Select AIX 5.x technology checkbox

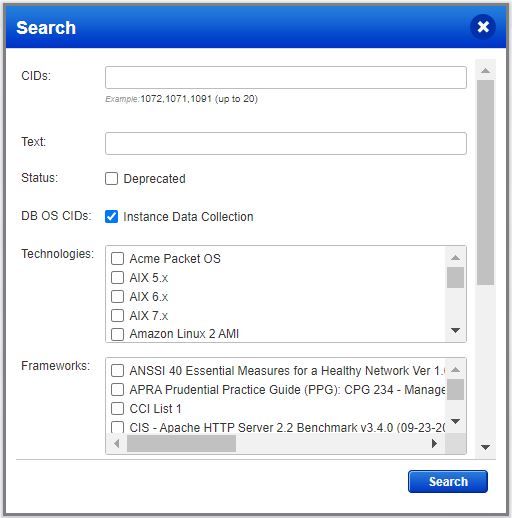(x=117, y=277)
